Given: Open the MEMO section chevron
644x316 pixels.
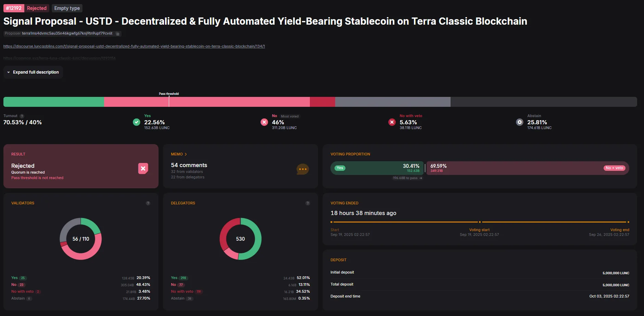Looking at the screenshot, I should [x=186, y=154].
